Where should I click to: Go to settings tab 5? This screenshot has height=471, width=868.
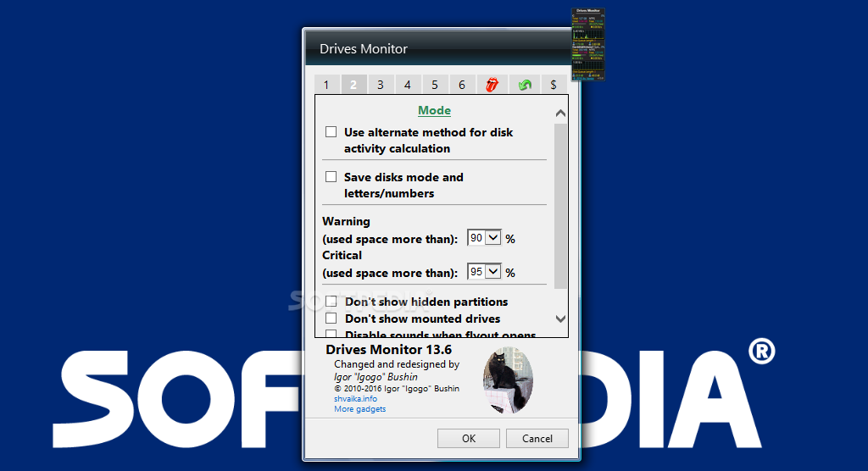(435, 85)
